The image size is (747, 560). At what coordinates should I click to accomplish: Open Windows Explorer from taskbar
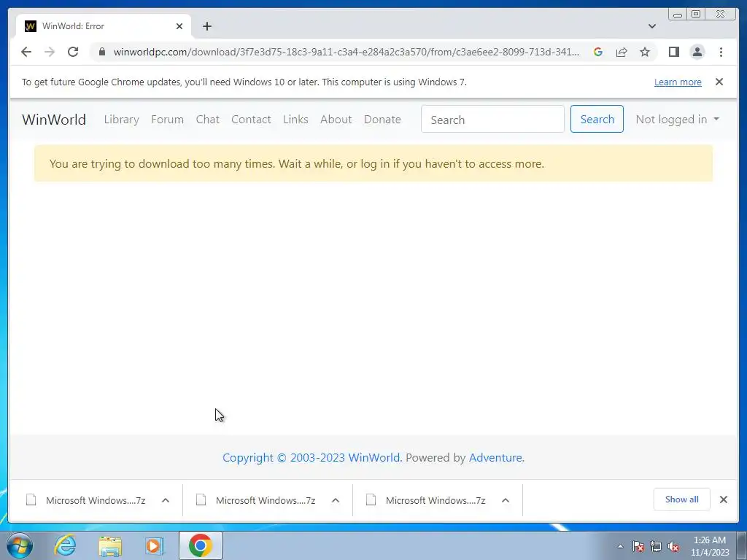click(110, 545)
